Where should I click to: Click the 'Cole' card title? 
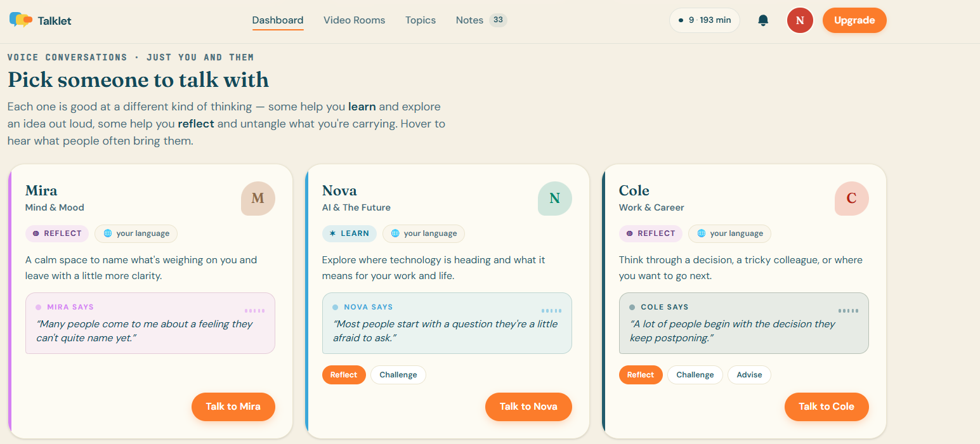tap(634, 191)
